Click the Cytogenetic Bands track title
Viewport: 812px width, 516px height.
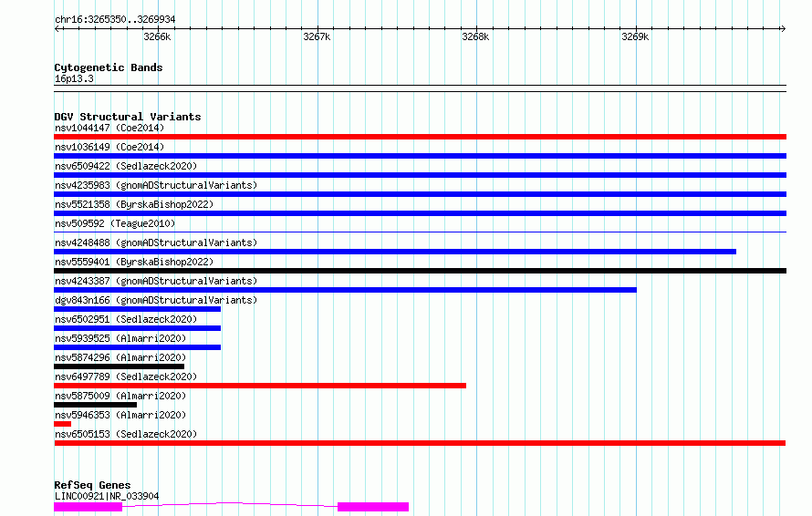pyautogui.click(x=109, y=67)
